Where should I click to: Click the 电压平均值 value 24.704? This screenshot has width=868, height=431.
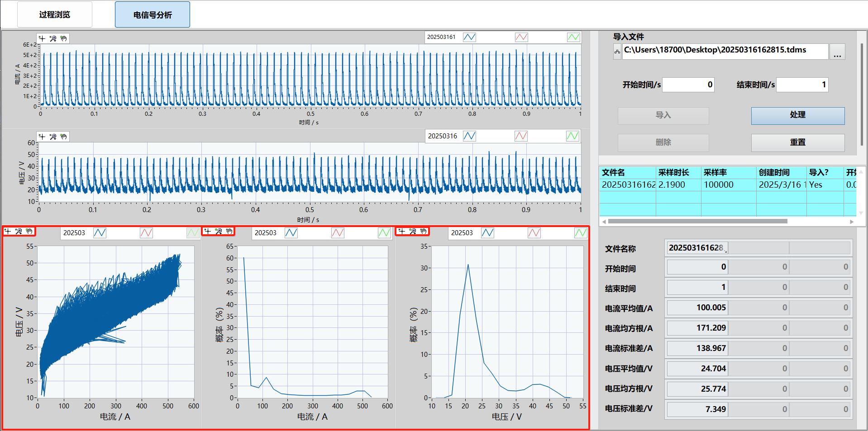(697, 369)
